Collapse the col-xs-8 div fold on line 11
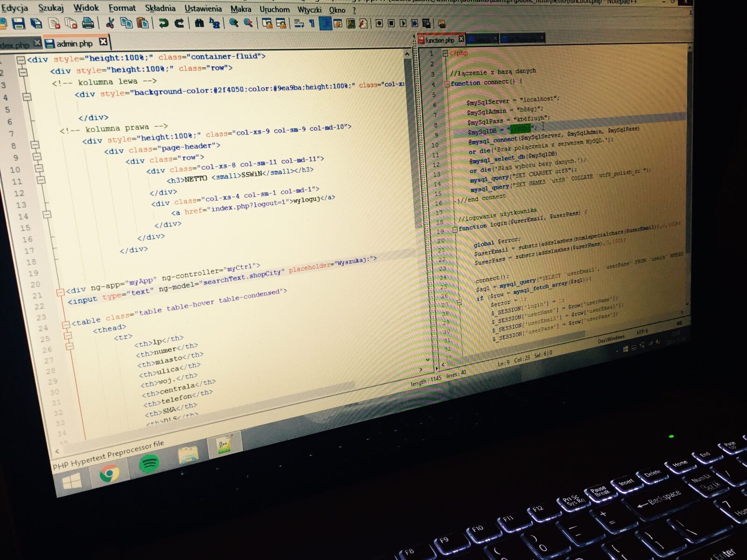This screenshot has height=560, width=747. coord(41,180)
